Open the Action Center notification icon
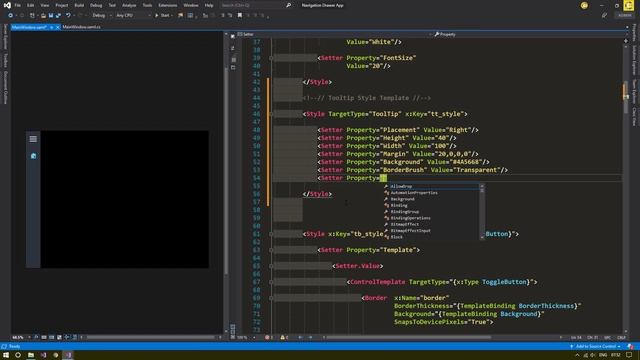This screenshot has height=360, width=640. point(629,355)
